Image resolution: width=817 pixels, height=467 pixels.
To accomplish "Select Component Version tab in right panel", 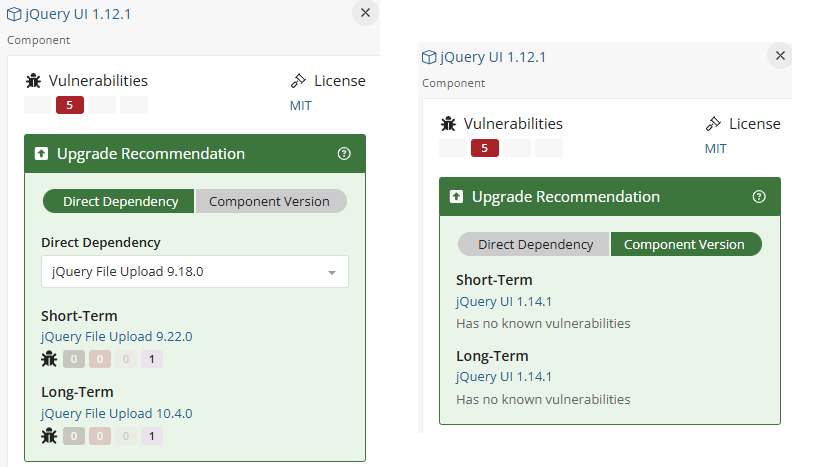I will [686, 244].
